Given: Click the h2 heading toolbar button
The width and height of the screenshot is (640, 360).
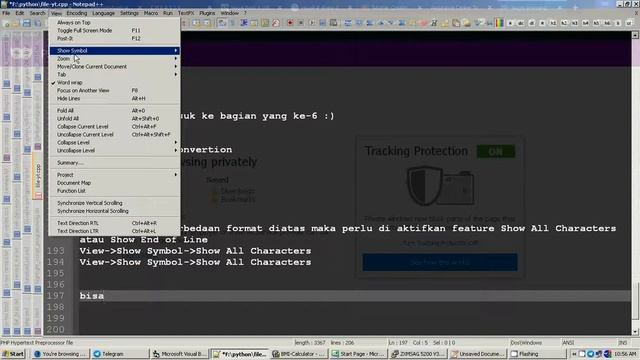Looking at the screenshot, I should pos(564,23).
